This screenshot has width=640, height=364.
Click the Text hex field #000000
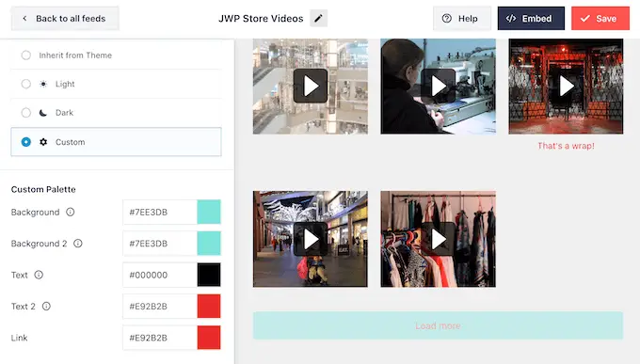click(160, 275)
